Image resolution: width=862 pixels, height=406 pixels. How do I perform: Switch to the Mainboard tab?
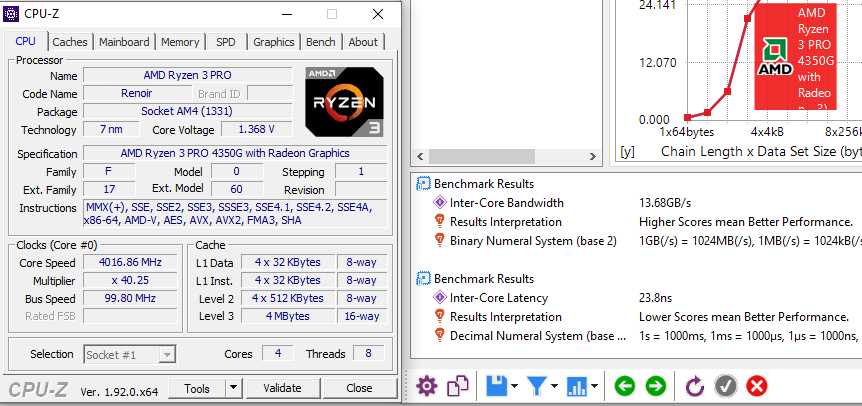click(124, 42)
